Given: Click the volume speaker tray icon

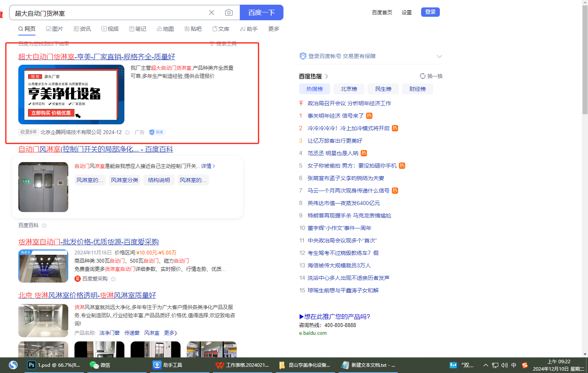Looking at the screenshot, I should (505, 365).
